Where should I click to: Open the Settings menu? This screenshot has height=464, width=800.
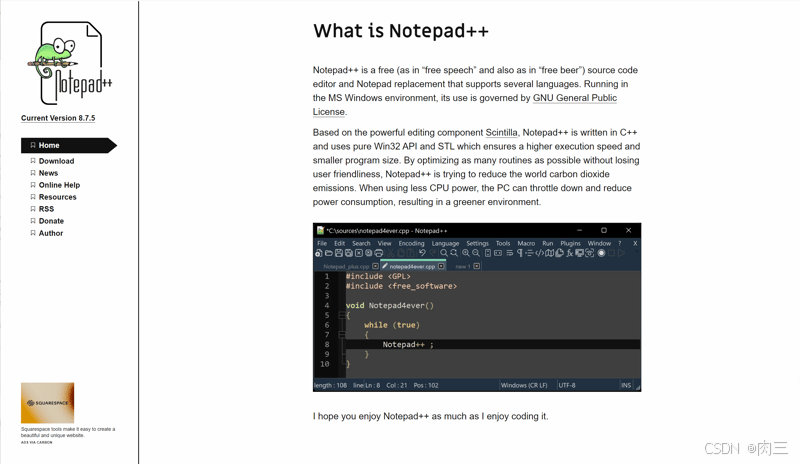tap(478, 243)
